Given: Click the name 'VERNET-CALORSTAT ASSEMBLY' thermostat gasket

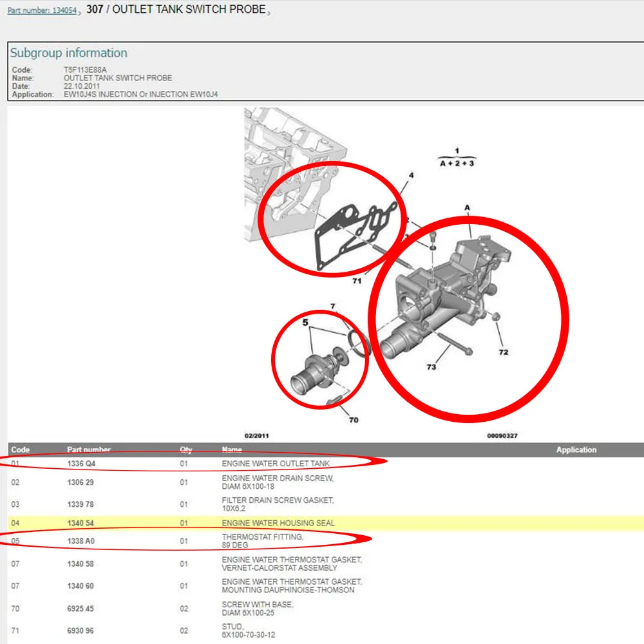Looking at the screenshot, I should (292, 564).
